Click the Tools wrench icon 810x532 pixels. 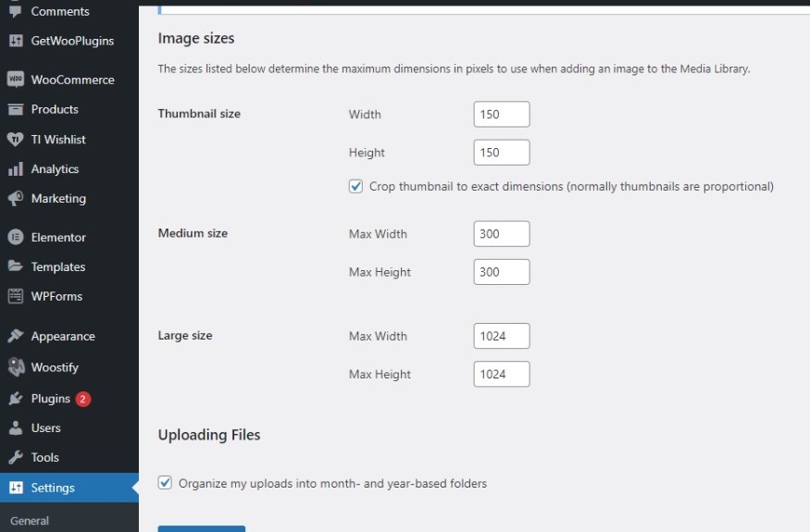tap(16, 457)
